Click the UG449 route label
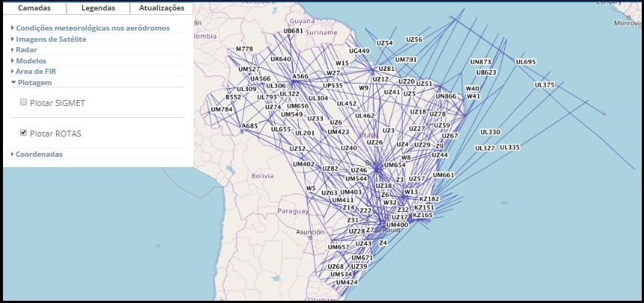Image resolution: width=644 pixels, height=303 pixels. (359, 51)
